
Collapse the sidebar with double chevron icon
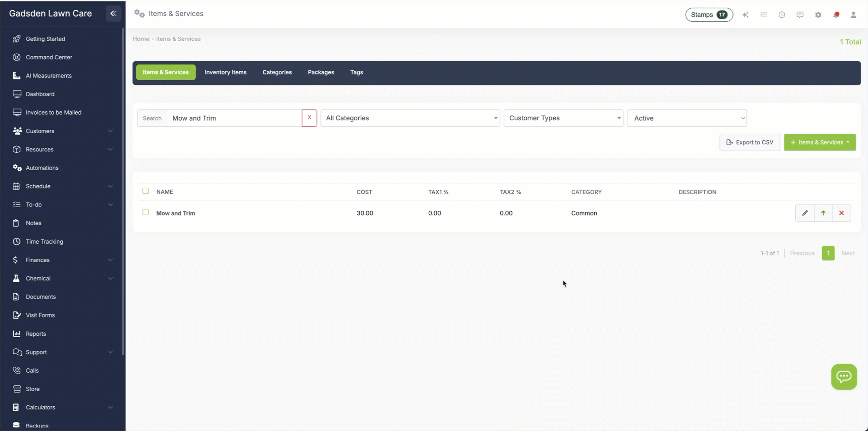tap(113, 13)
